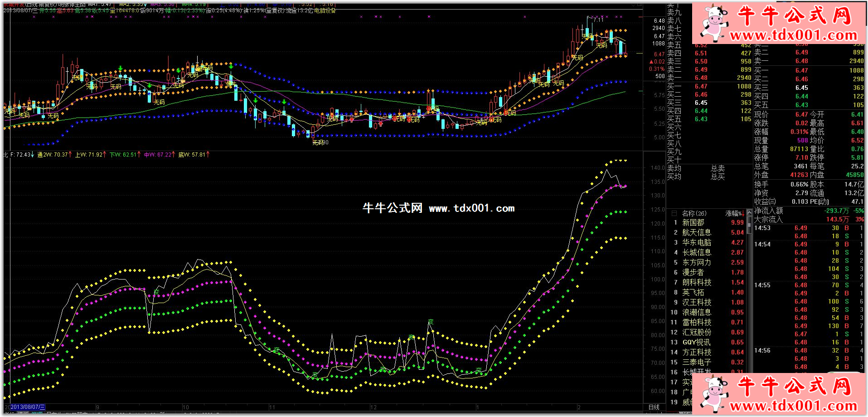
Task: Open 浪潮信息 from the ranking list
Action: pyautogui.click(x=696, y=313)
